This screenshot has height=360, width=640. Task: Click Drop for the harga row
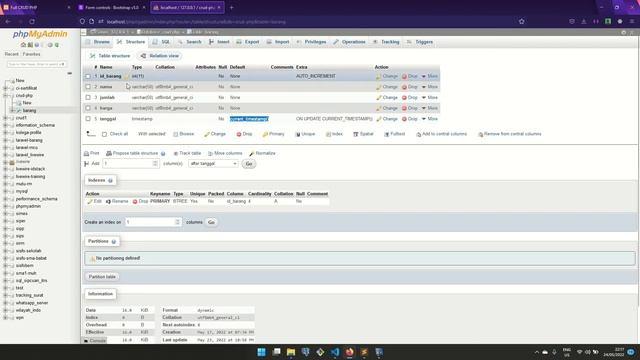point(409,108)
